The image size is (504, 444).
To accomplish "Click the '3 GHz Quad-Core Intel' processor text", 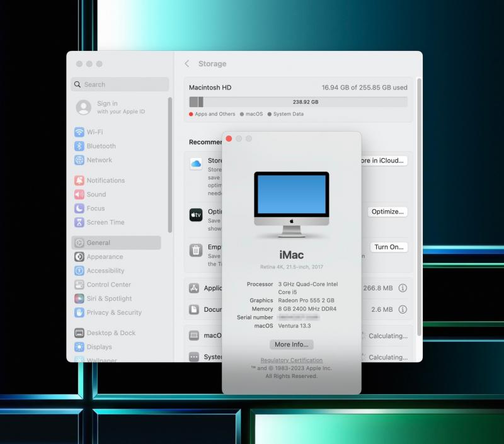I will [308, 284].
